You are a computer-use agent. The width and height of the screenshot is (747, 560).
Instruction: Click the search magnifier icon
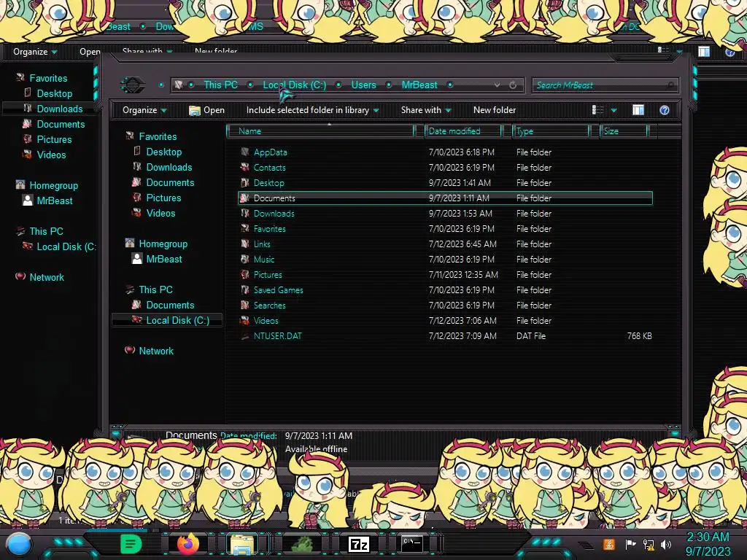[x=670, y=85]
